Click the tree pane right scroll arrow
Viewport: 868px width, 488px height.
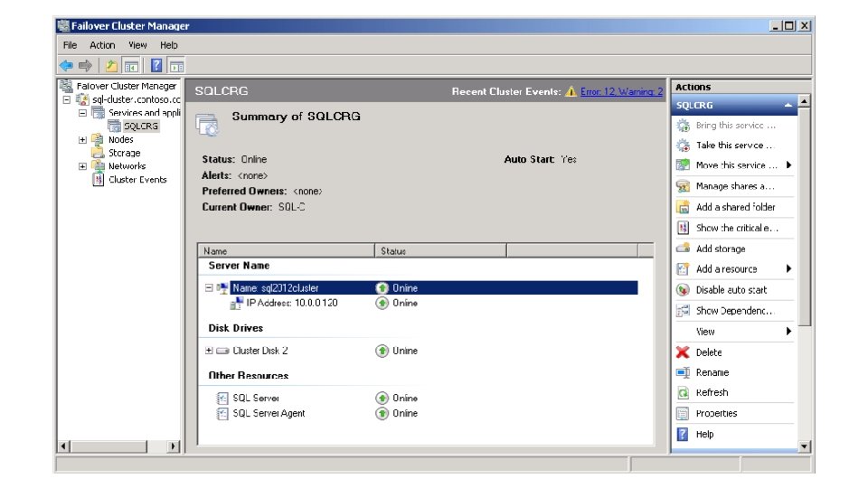pyautogui.click(x=174, y=446)
